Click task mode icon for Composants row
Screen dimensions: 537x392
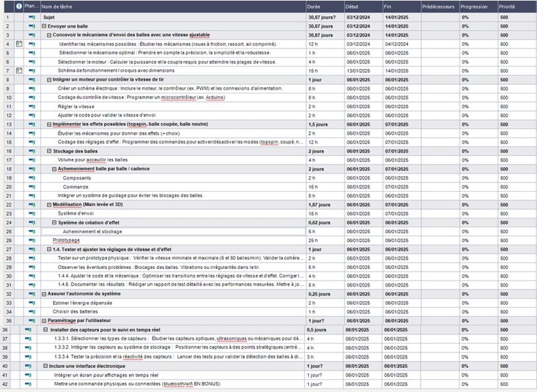point(32,177)
